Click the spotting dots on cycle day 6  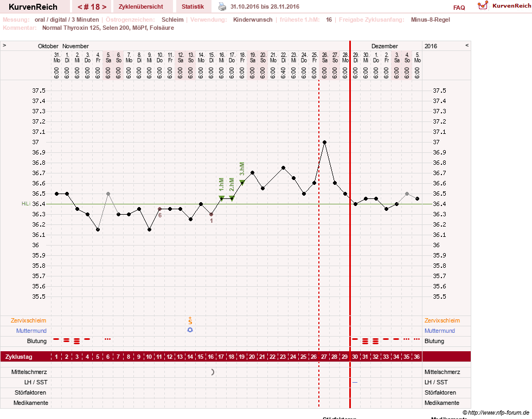tap(107, 339)
